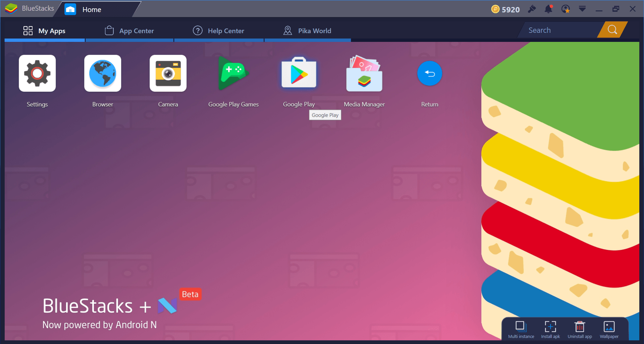Open the App Center tab
The width and height of the screenshot is (644, 344).
129,31
